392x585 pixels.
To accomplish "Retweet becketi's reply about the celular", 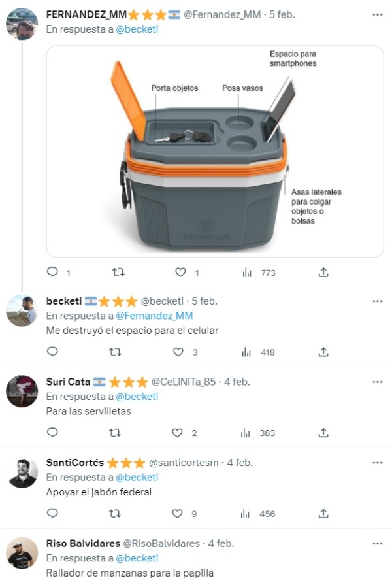I will pyautogui.click(x=116, y=352).
